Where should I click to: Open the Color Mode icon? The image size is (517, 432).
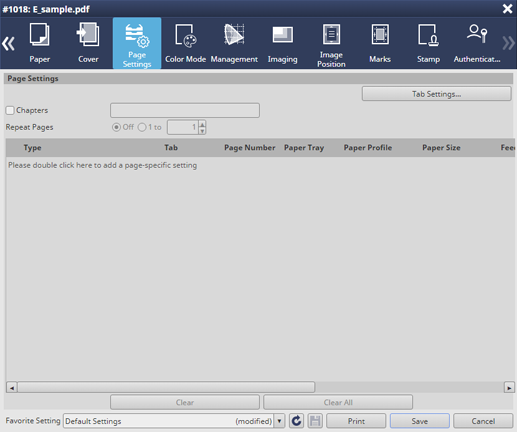185,43
